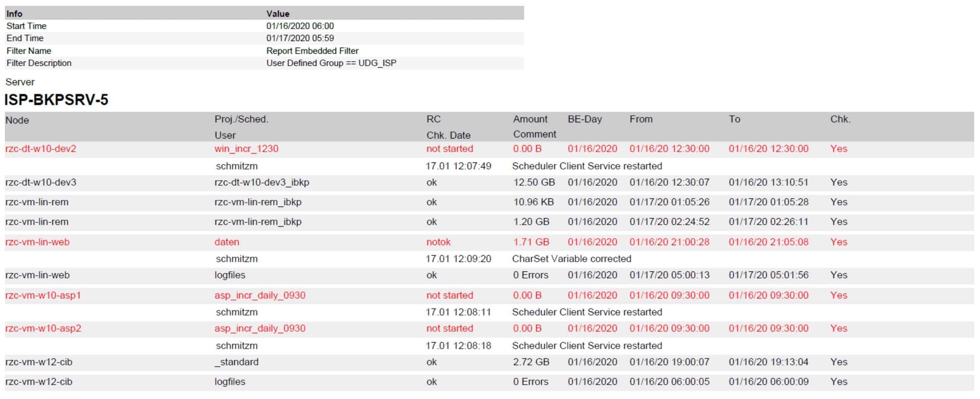Viewport: 980px width, 399px height.
Task: Select the 12.50 GB amount value
Action: click(x=534, y=182)
